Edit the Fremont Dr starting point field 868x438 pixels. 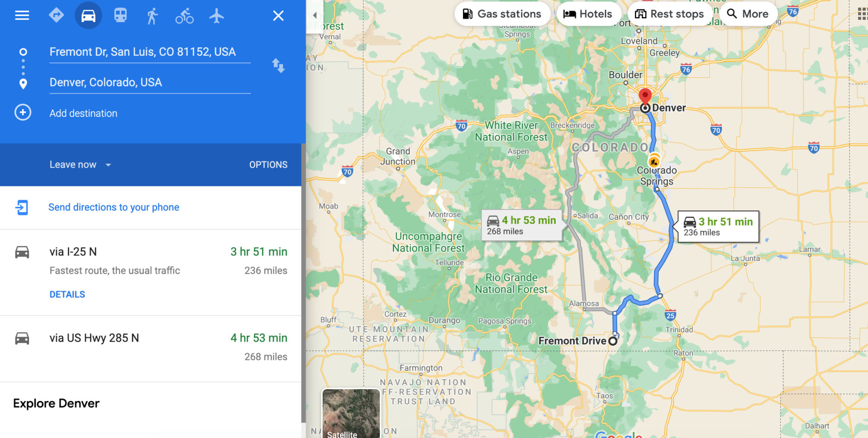pos(150,52)
